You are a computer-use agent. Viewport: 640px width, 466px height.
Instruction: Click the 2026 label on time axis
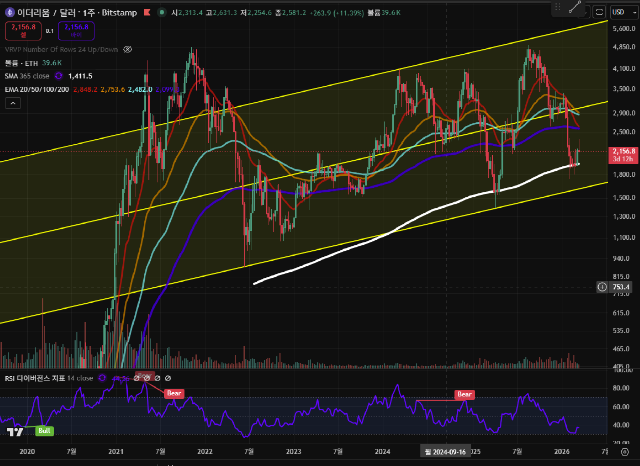tap(562, 451)
